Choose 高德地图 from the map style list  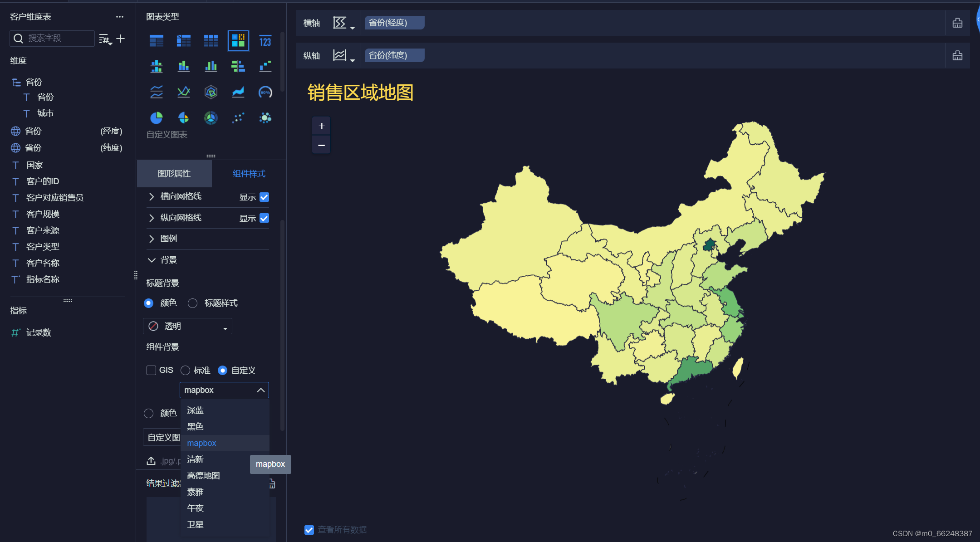pyautogui.click(x=225, y=476)
